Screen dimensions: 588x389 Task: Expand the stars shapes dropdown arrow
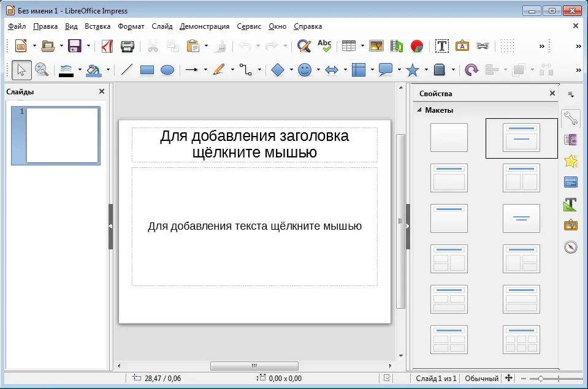pyautogui.click(x=426, y=70)
